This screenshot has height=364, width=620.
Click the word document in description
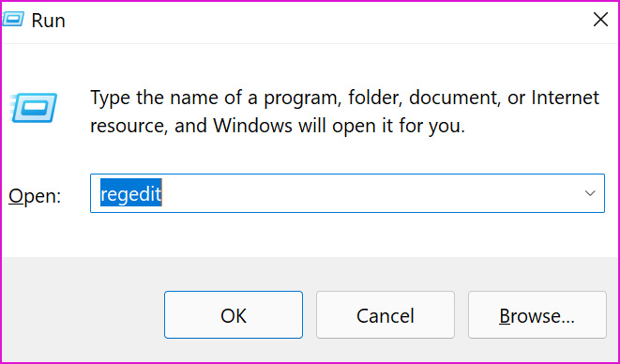[454, 98]
